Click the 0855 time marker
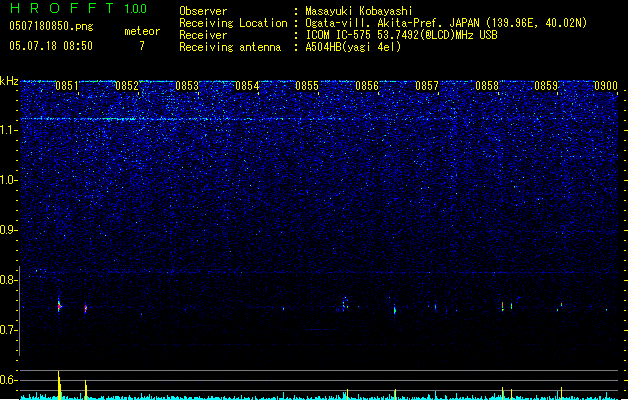Image resolution: width=629 pixels, height=400 pixels. [307, 86]
